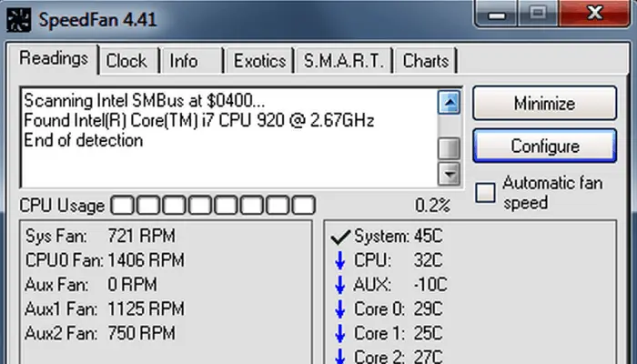Click the last CPU Usage bar box

click(x=304, y=205)
